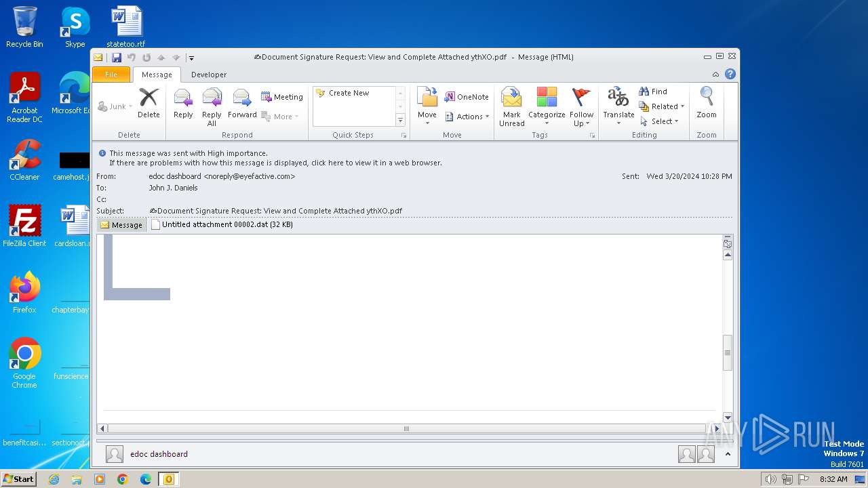Click recipient John J. Daniels
Viewport: 868px width, 488px height.
(174, 188)
